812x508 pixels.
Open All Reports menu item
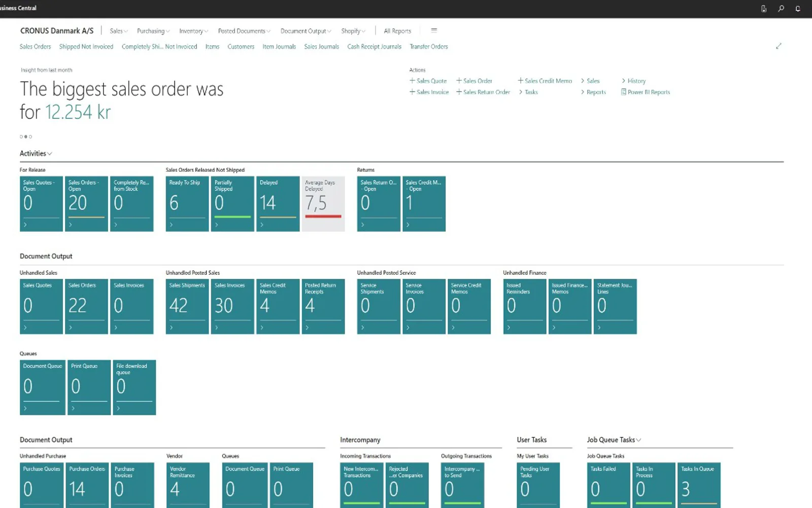[397, 31]
